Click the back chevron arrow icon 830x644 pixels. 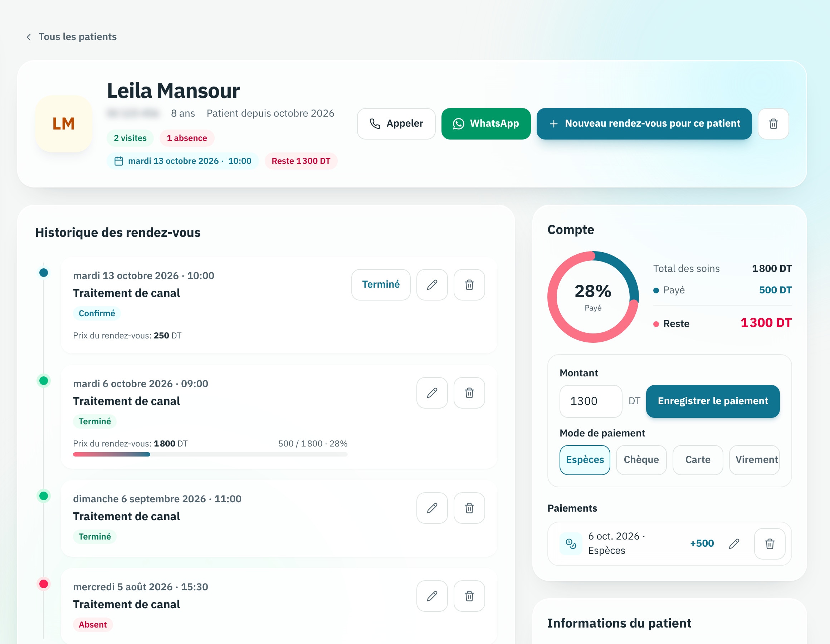click(29, 37)
